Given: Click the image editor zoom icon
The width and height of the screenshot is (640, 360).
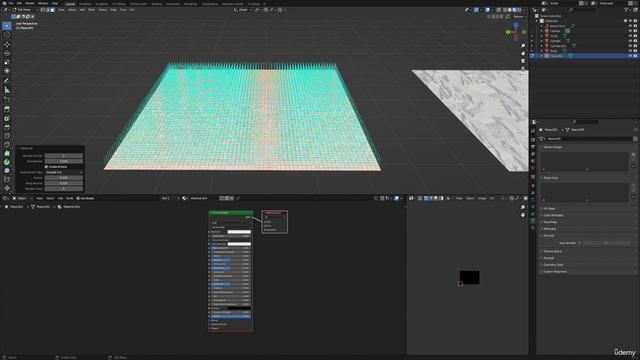Looking at the screenshot, I should [x=523, y=207].
